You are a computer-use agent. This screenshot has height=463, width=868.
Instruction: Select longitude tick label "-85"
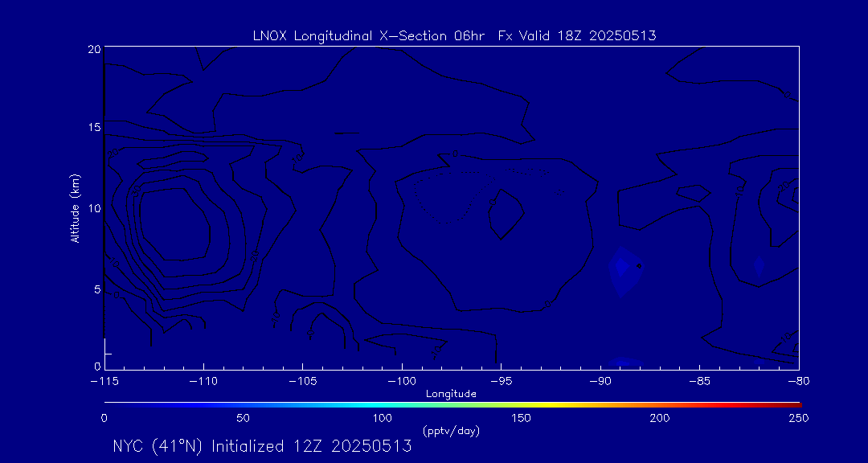pyautogui.click(x=699, y=383)
